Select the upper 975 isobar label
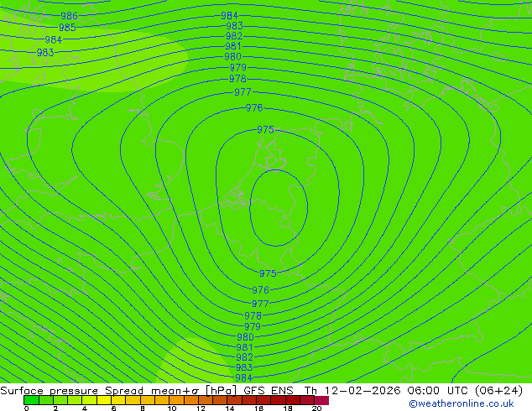This screenshot has width=532, height=411. [x=265, y=129]
